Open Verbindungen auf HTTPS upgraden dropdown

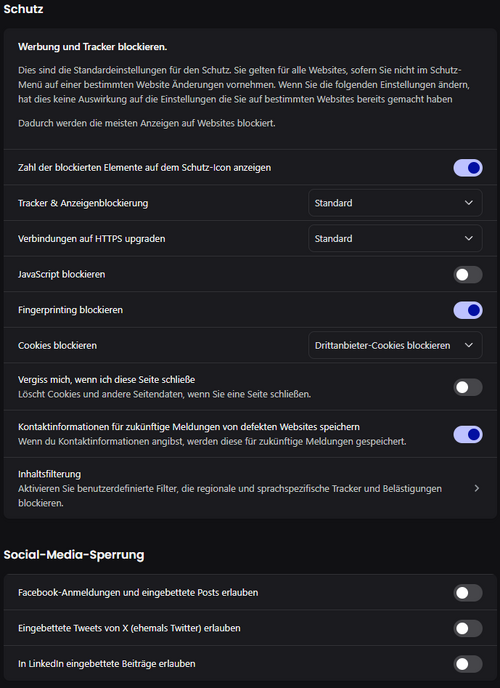395,238
